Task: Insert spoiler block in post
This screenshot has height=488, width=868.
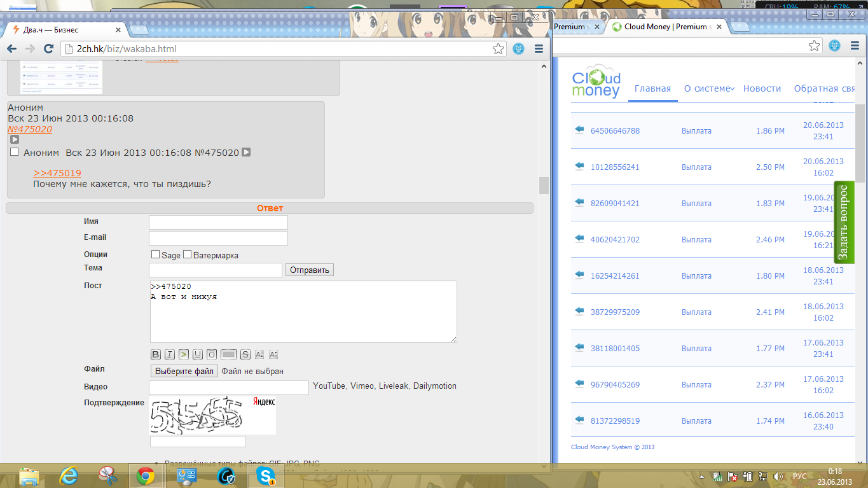Action: 229,354
